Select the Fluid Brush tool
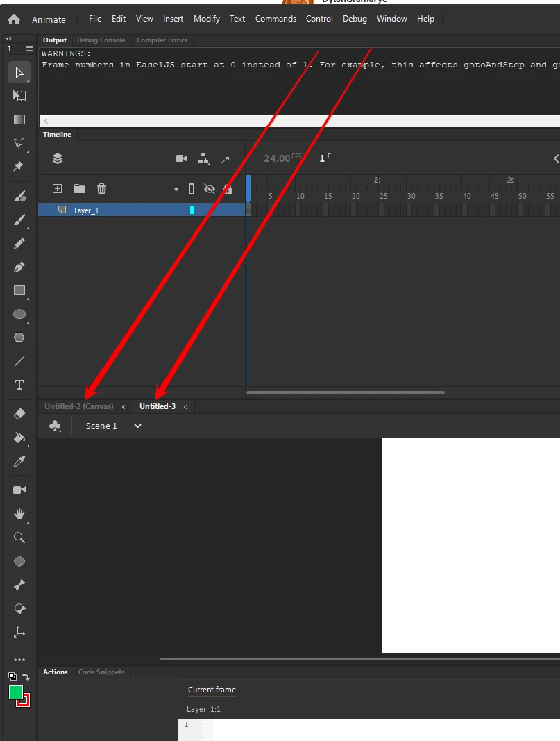The image size is (560, 741). (19, 196)
